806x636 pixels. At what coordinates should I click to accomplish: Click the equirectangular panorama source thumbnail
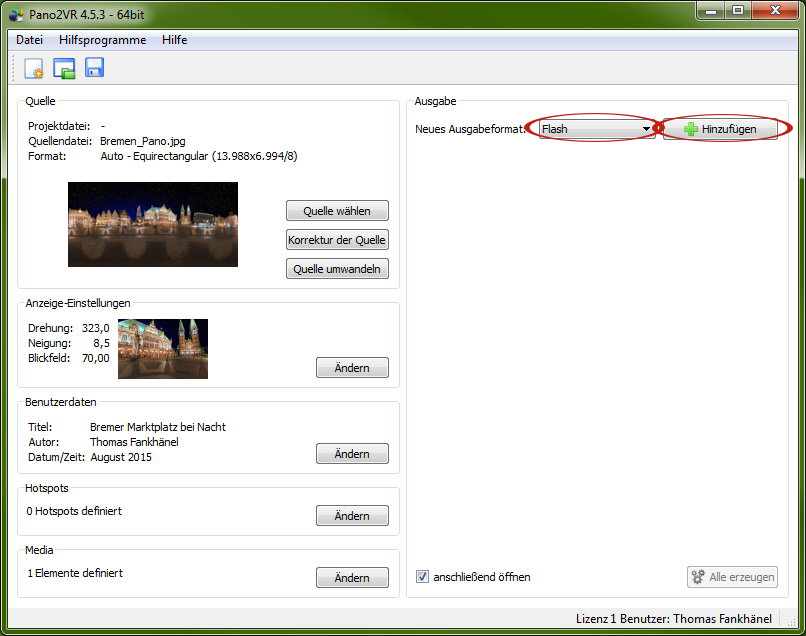click(x=153, y=224)
